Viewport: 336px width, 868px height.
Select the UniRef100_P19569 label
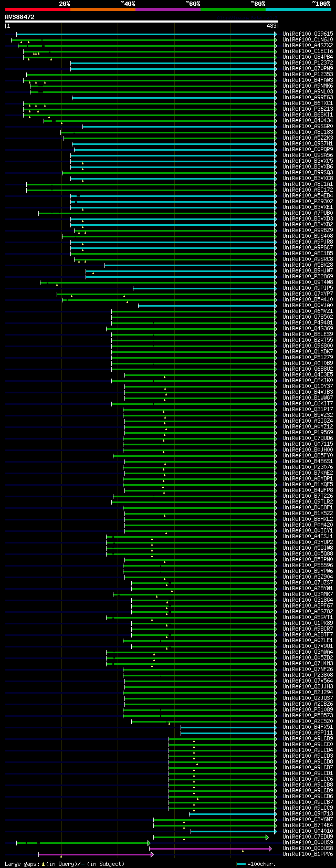tap(308, 433)
